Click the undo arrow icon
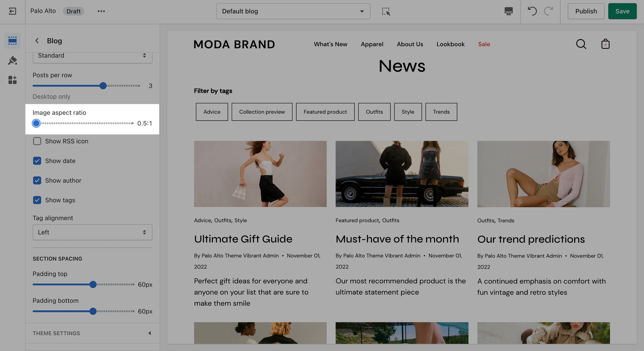644x351 pixels. pyautogui.click(x=532, y=11)
